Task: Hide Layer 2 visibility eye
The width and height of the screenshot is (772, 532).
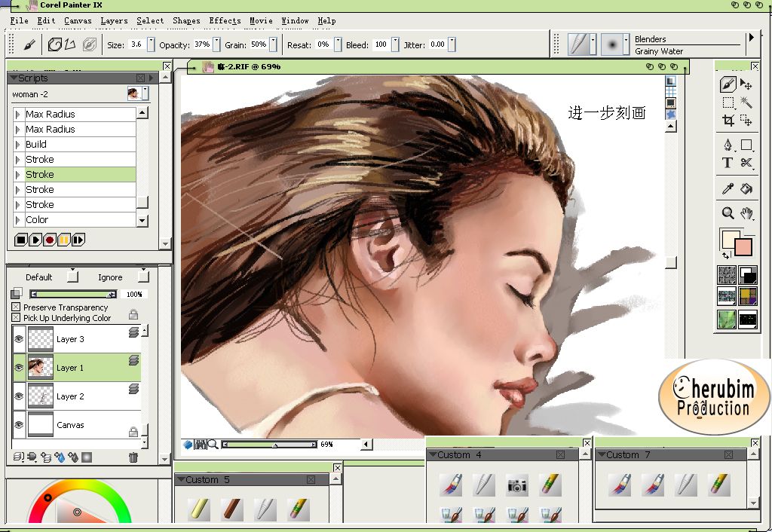Action: coord(19,396)
